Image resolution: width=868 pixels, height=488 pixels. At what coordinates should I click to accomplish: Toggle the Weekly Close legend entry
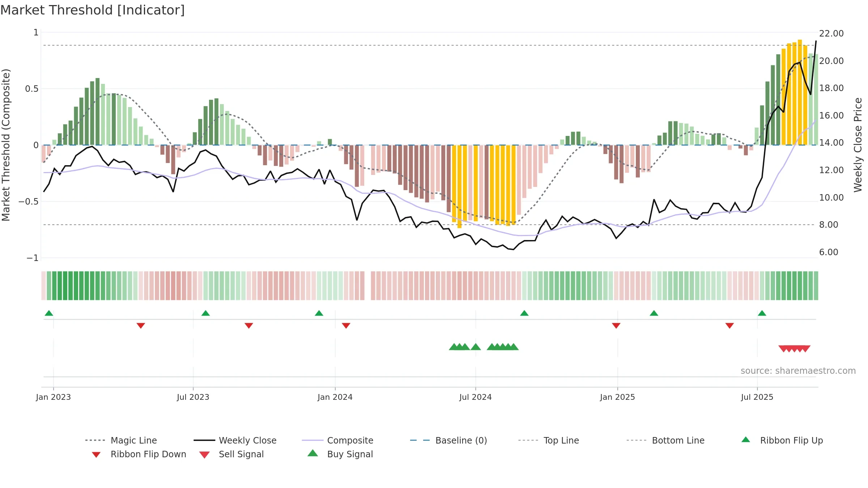pyautogui.click(x=235, y=440)
